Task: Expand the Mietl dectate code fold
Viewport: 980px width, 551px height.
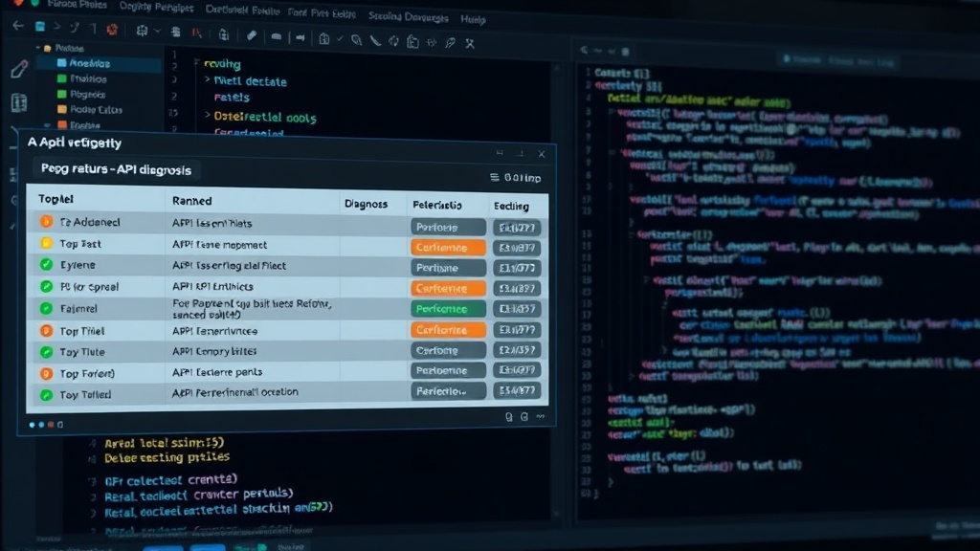Action: click(x=208, y=80)
